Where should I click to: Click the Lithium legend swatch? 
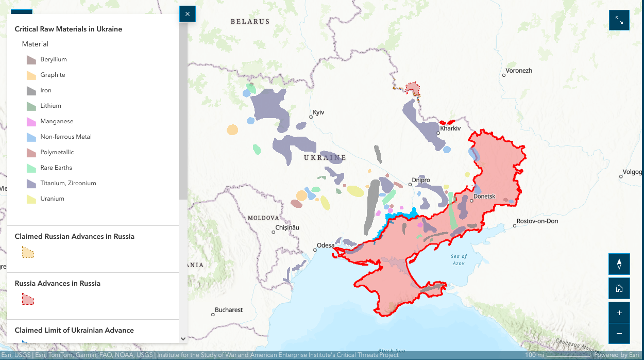(x=31, y=106)
